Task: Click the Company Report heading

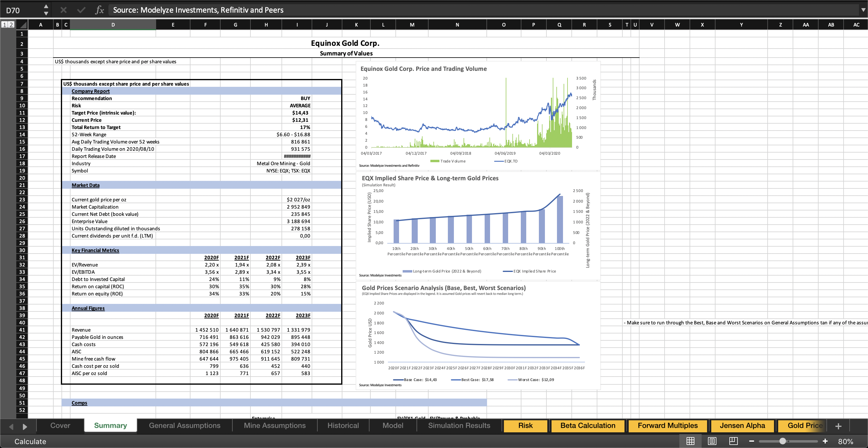Action: click(x=90, y=91)
